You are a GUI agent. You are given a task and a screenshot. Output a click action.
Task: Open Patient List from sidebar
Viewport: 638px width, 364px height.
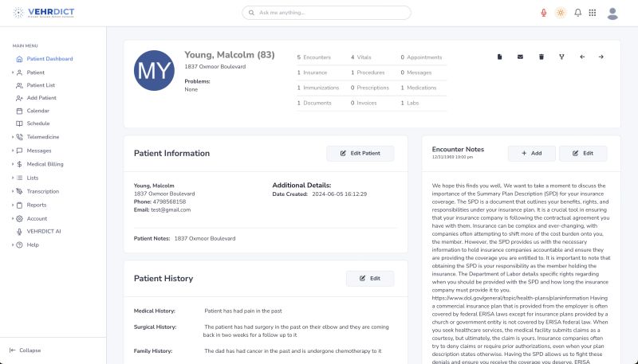[x=41, y=84]
